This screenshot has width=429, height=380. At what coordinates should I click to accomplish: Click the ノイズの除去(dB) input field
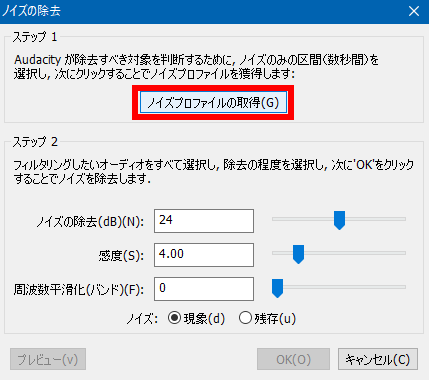(204, 221)
